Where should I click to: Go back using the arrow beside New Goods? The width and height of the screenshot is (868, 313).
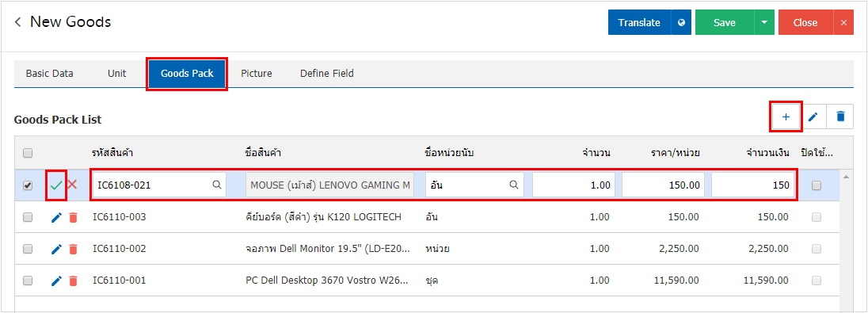(18, 22)
